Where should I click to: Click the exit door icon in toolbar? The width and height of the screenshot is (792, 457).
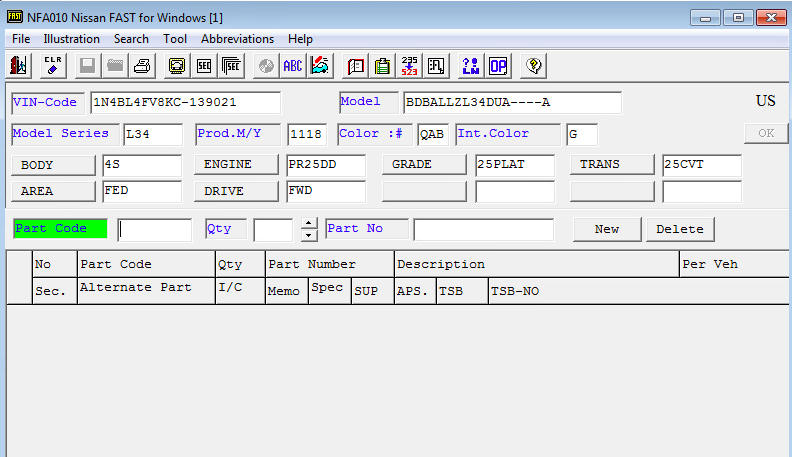18,66
